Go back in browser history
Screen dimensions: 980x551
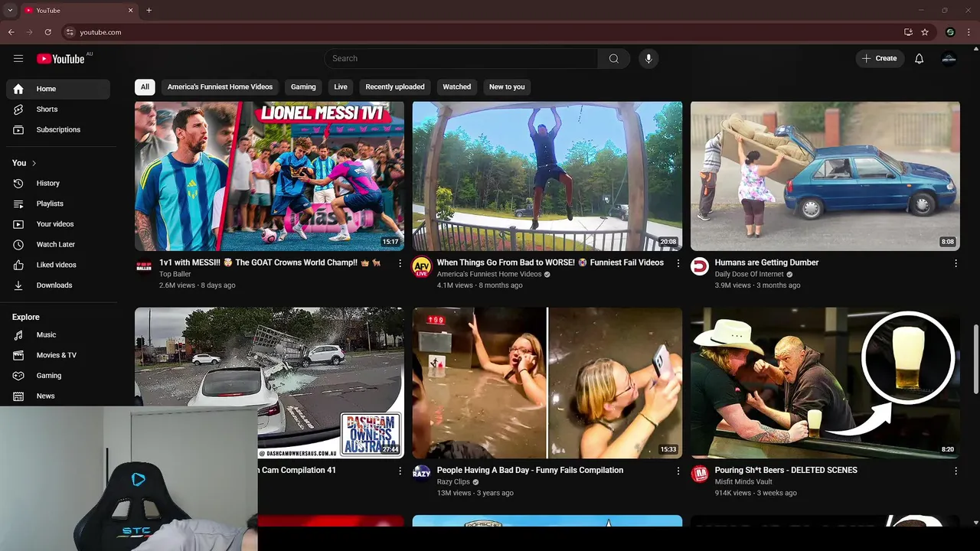point(11,32)
